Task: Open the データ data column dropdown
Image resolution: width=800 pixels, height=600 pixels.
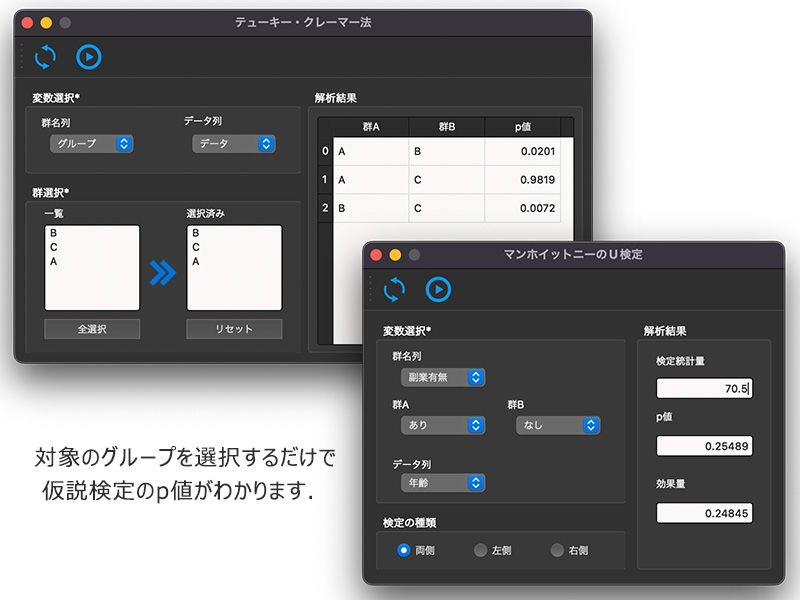Action: click(x=233, y=144)
